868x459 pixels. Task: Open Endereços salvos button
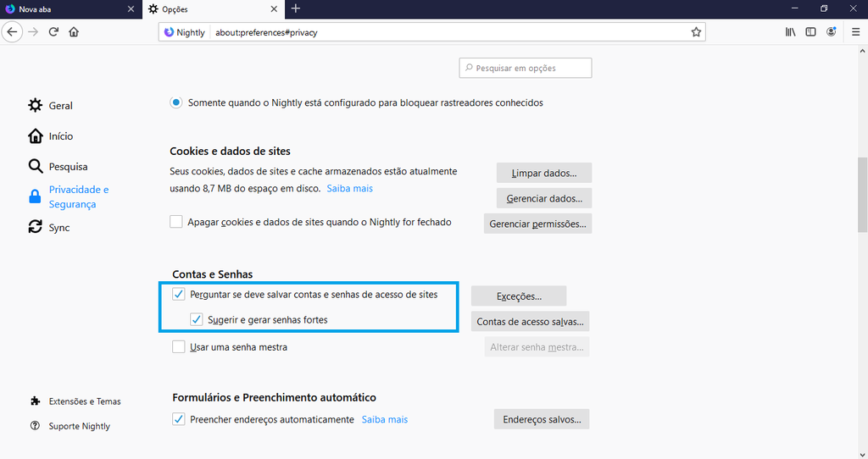pyautogui.click(x=542, y=420)
